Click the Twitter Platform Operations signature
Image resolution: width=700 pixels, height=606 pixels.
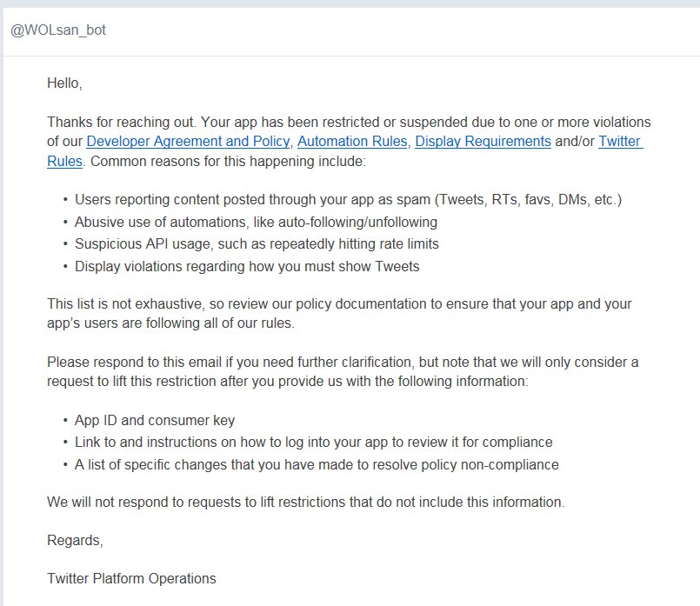point(131,578)
